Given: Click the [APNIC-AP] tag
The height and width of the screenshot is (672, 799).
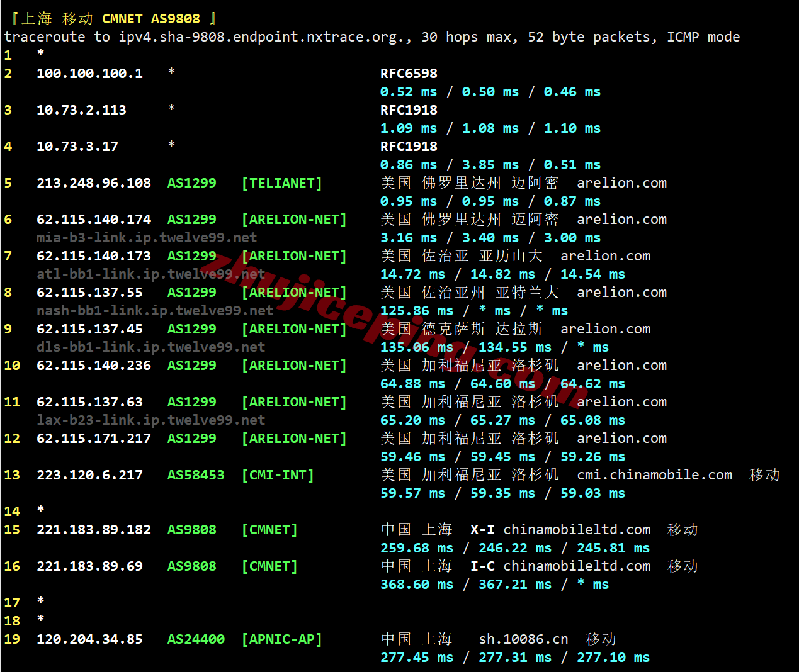Looking at the screenshot, I should coord(282,639).
